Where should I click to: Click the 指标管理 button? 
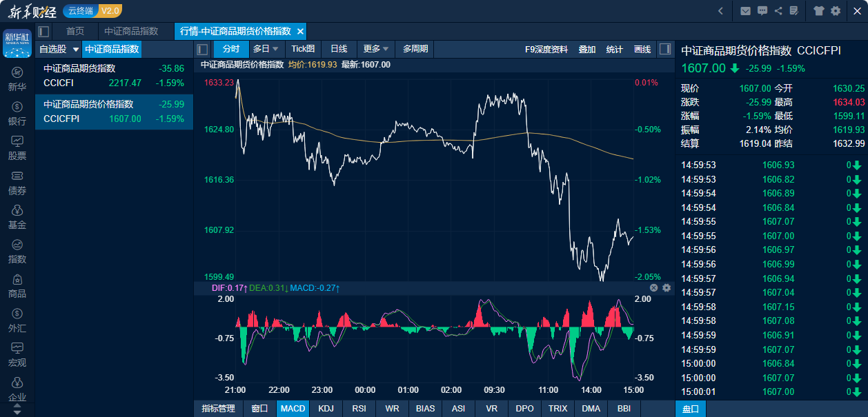coord(218,408)
